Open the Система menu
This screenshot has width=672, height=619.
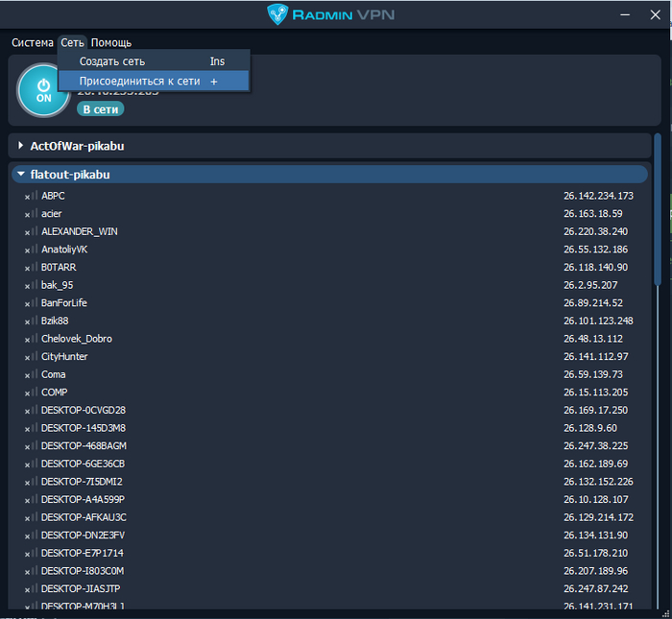point(33,42)
